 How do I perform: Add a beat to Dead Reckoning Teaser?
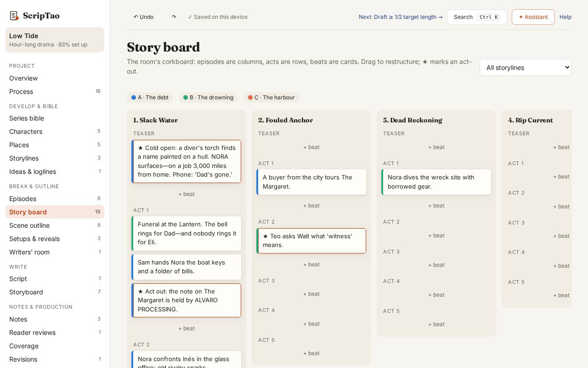(x=436, y=147)
